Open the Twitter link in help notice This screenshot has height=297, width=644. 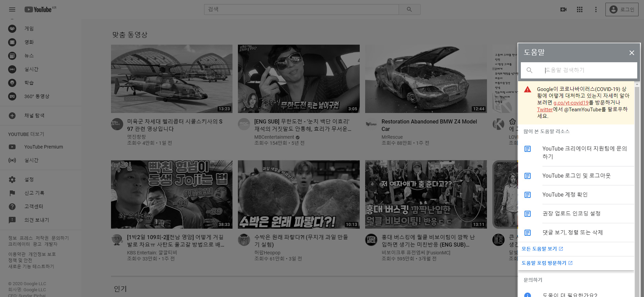545,110
